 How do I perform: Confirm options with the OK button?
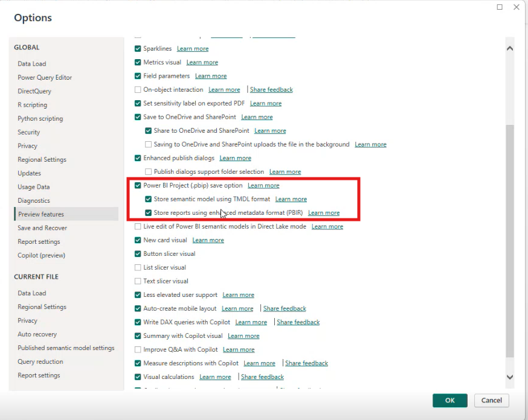pyautogui.click(x=450, y=401)
